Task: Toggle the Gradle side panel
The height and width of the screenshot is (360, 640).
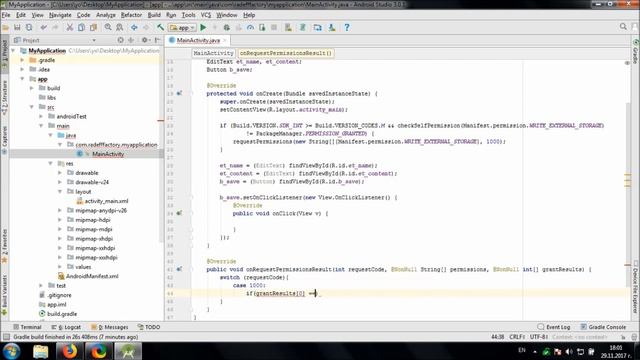Action: (636, 51)
